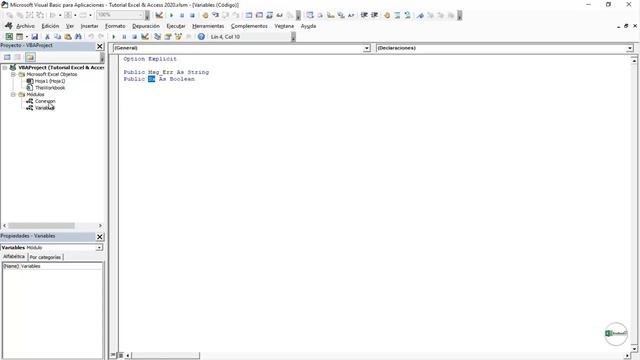This screenshot has height=360, width=640.
Task: Run macro using Standard toolbar play icon
Action: (114, 37)
